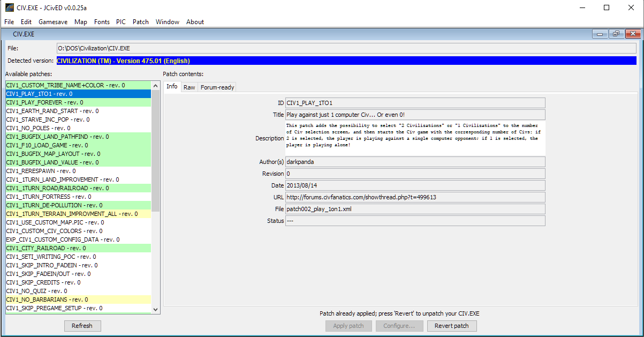Open the About menu
Viewport: 644px width, 337px height.
(x=195, y=22)
